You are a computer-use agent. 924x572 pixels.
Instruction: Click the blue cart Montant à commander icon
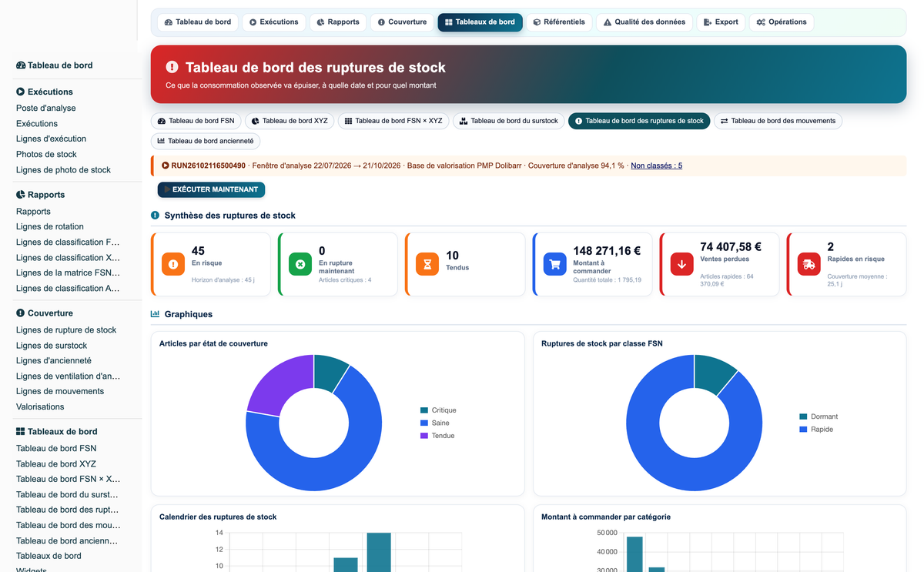pyautogui.click(x=554, y=264)
